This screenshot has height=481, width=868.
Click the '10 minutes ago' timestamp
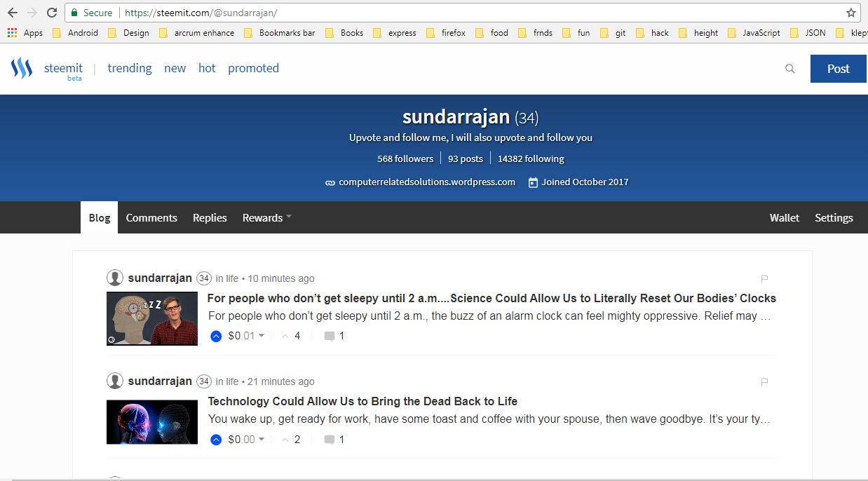281,278
